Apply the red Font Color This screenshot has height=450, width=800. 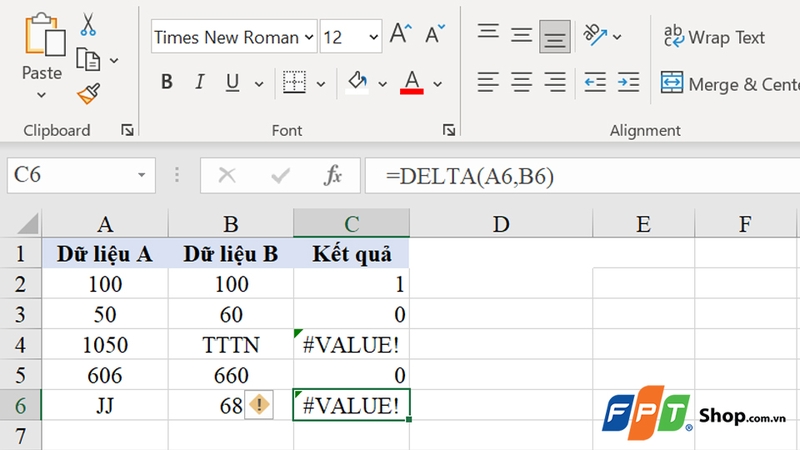click(x=412, y=82)
